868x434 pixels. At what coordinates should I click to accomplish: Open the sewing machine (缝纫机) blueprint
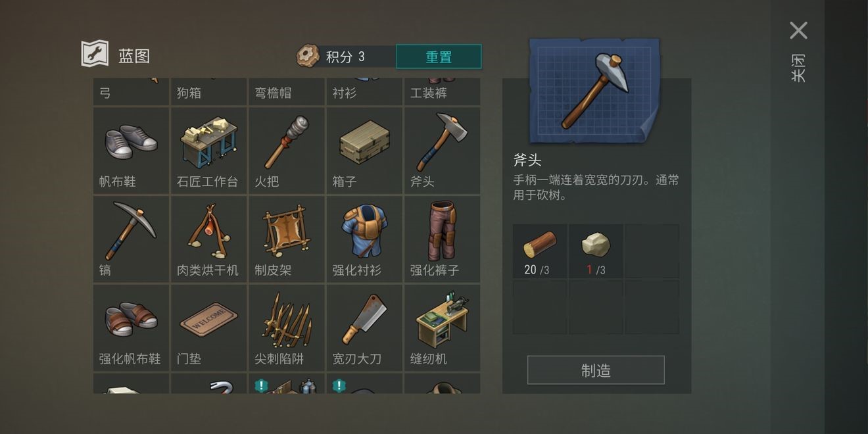(x=442, y=328)
